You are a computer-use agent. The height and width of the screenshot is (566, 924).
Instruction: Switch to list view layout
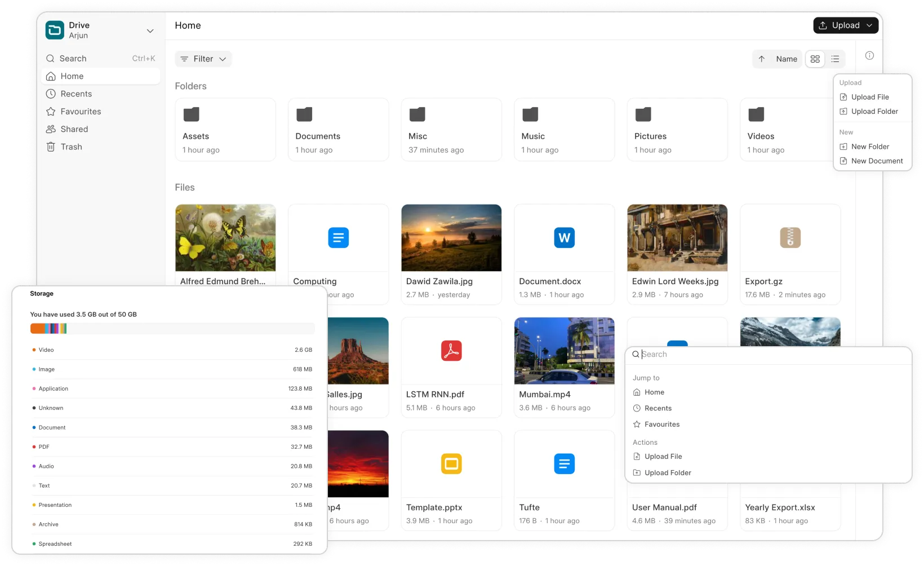click(x=835, y=59)
